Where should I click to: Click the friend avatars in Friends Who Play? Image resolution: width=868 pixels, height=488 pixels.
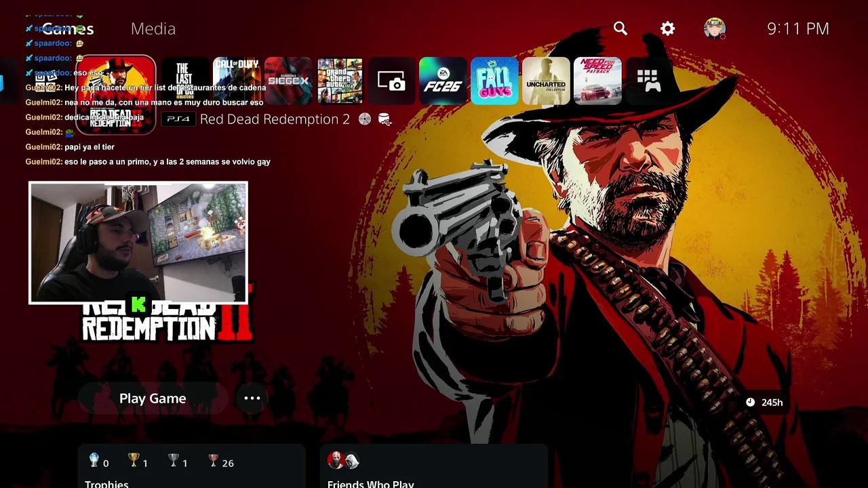343,461
